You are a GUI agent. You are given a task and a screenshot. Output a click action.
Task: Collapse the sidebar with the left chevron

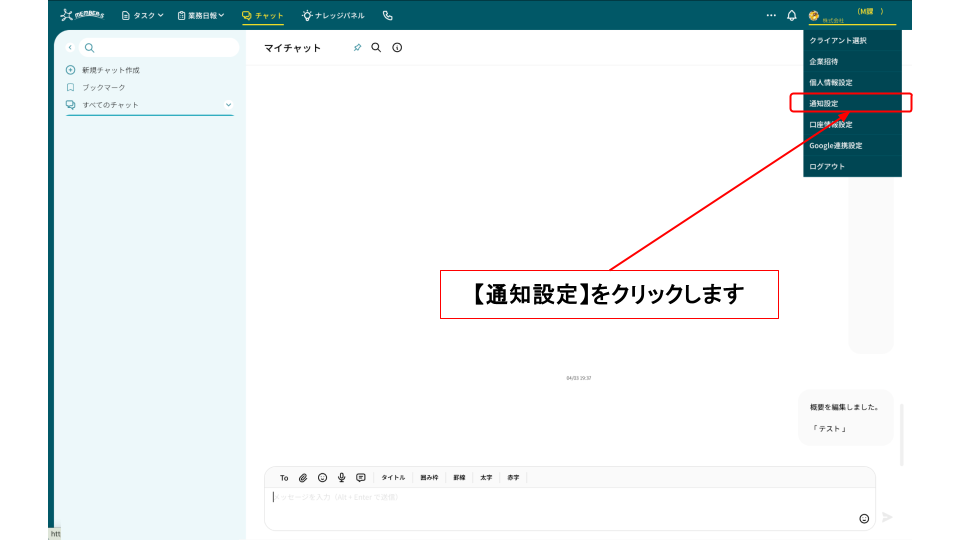70,48
